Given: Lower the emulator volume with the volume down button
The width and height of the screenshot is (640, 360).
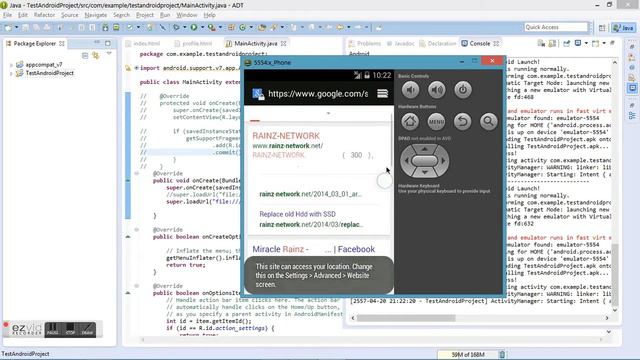Looking at the screenshot, I should pyautogui.click(x=410, y=90).
